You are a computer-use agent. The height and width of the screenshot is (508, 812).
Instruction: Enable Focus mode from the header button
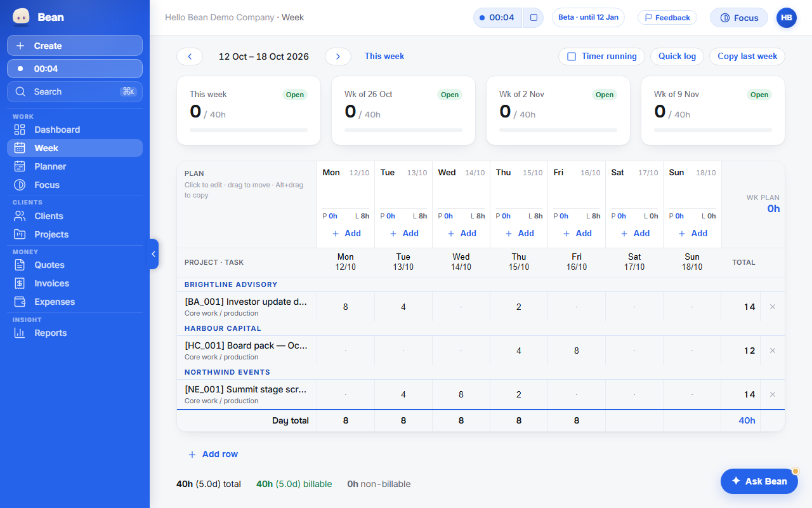739,18
